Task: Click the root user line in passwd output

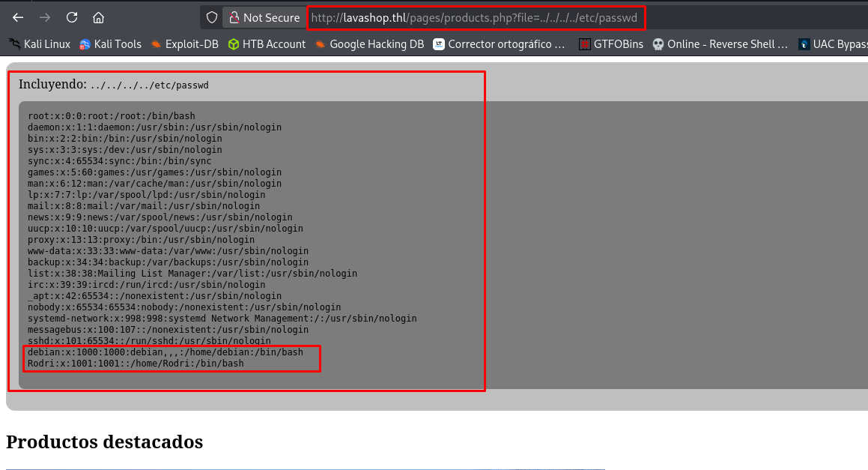Action: [x=112, y=116]
